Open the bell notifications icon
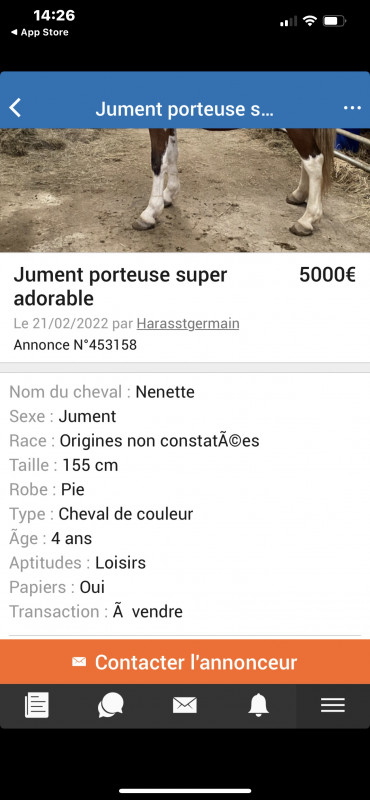This screenshot has width=370, height=800. [259, 706]
